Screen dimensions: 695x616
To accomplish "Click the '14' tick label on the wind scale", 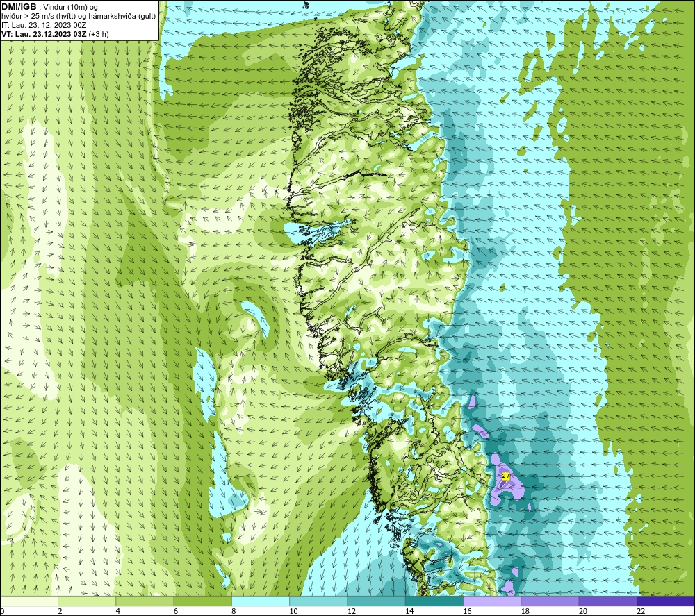I will 409,612.
